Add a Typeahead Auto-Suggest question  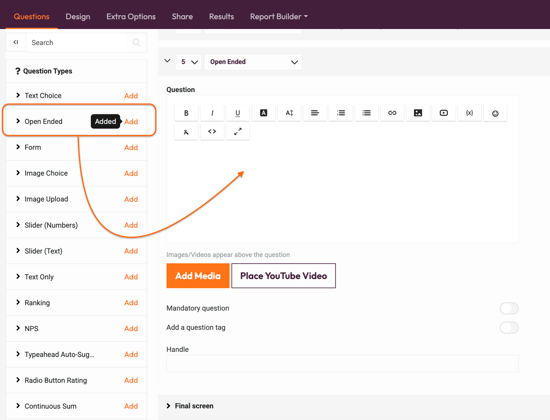pyautogui.click(x=131, y=354)
